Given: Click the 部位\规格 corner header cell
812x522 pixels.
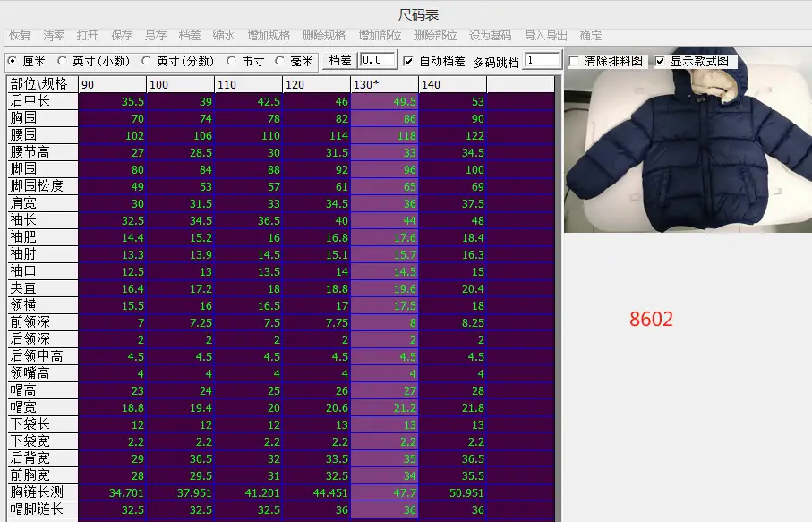Looking at the screenshot, I should [x=42, y=84].
